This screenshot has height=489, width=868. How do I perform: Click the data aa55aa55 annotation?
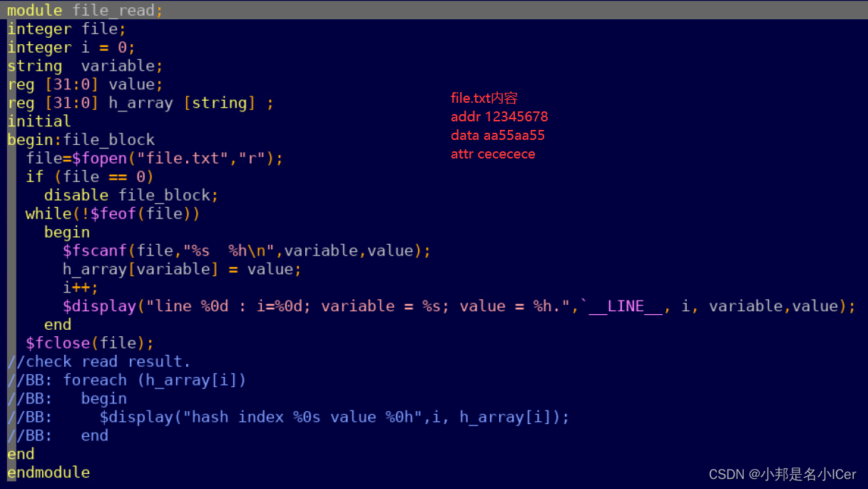(x=498, y=135)
